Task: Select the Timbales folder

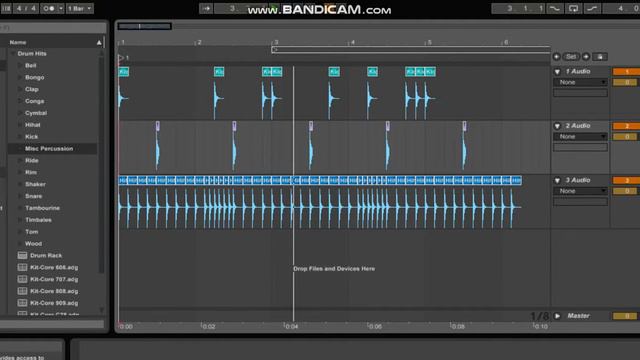Action: tap(38, 220)
